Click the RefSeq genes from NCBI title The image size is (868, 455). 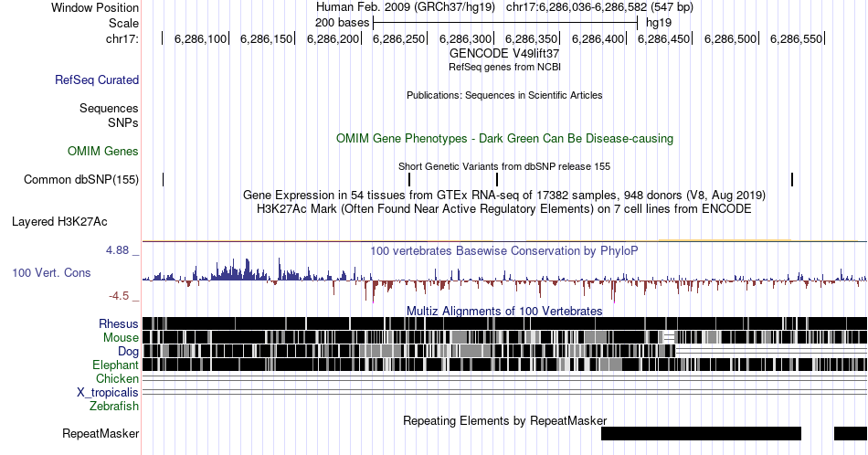point(504,67)
